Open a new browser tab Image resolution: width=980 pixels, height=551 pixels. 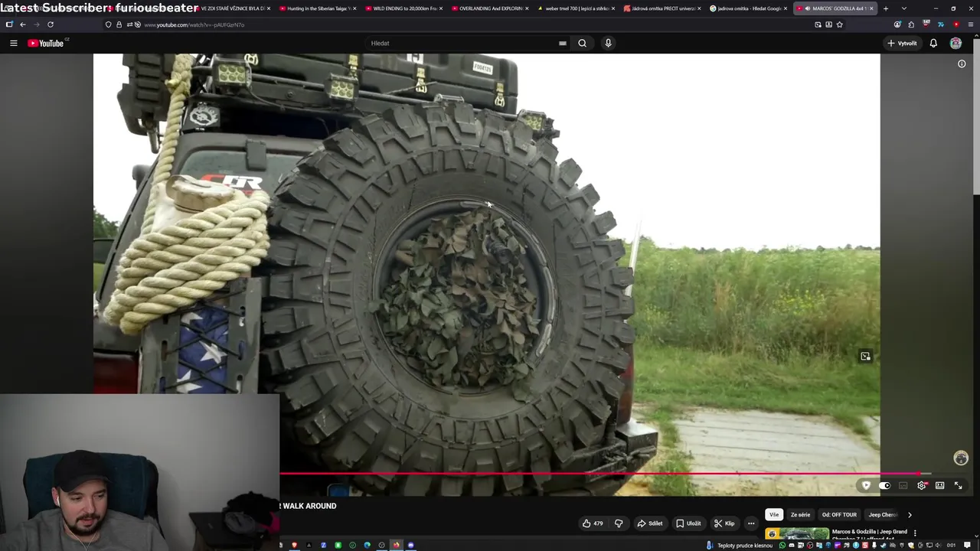[x=886, y=8]
